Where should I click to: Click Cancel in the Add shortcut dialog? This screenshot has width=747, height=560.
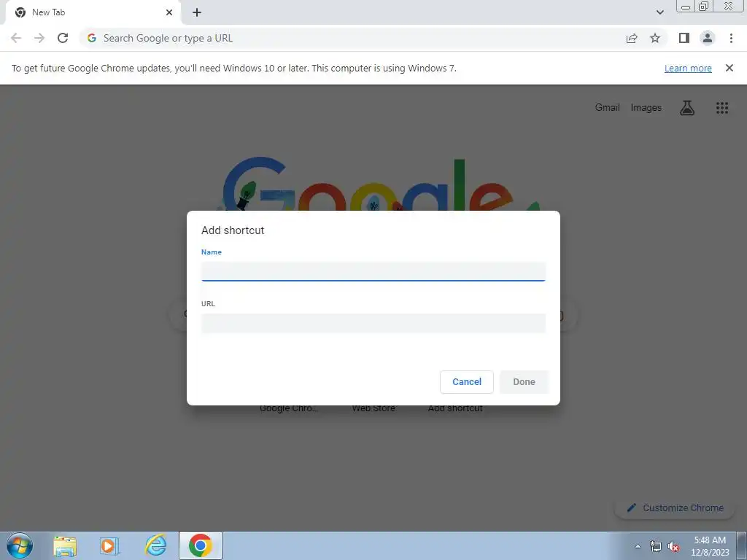point(467,382)
